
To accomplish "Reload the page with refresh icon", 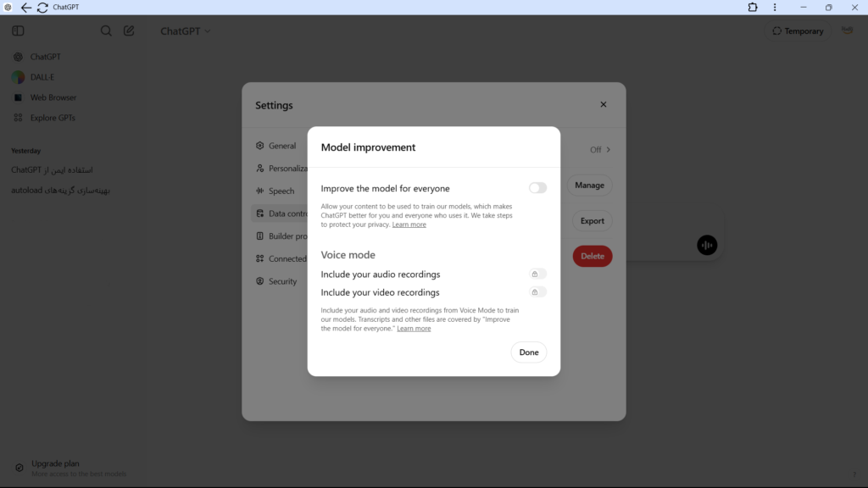I will [42, 8].
